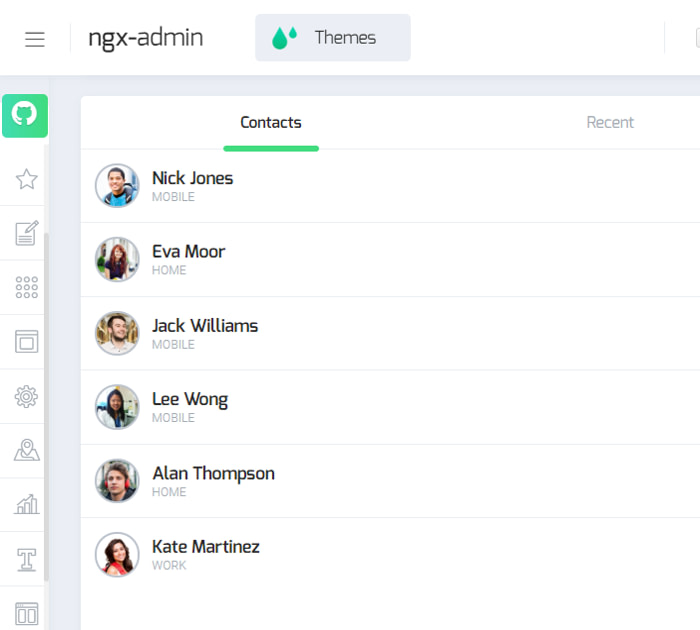
Task: Expand the Themes dropdown
Action: click(x=332, y=38)
